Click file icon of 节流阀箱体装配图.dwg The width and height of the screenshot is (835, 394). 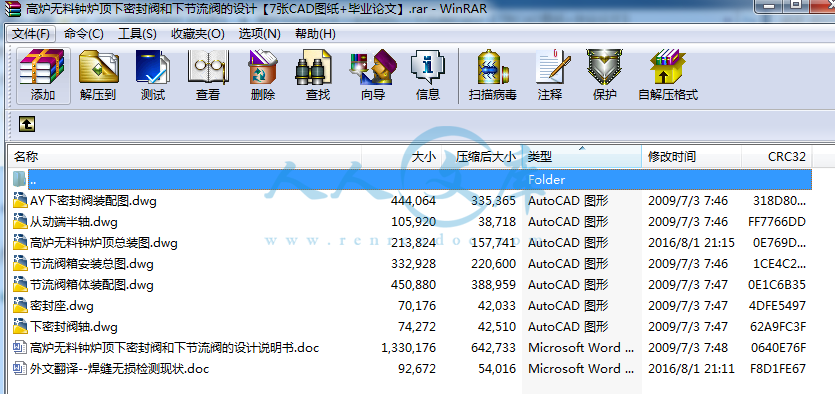click(20, 285)
